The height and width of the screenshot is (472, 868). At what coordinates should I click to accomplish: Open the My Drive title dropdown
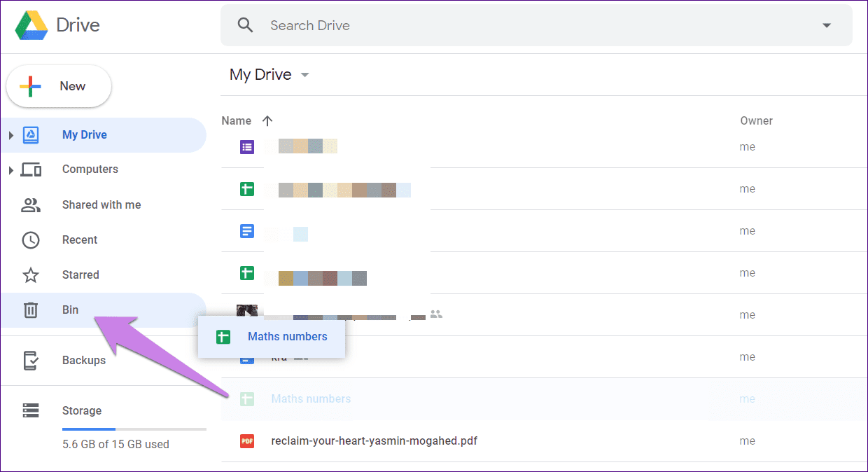(304, 75)
